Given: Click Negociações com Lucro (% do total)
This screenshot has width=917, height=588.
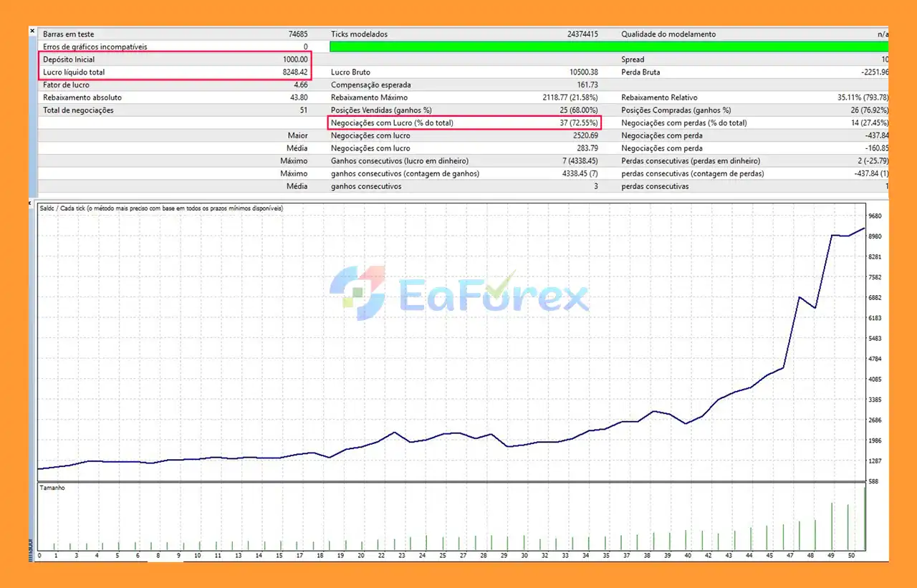Looking at the screenshot, I should point(392,123).
